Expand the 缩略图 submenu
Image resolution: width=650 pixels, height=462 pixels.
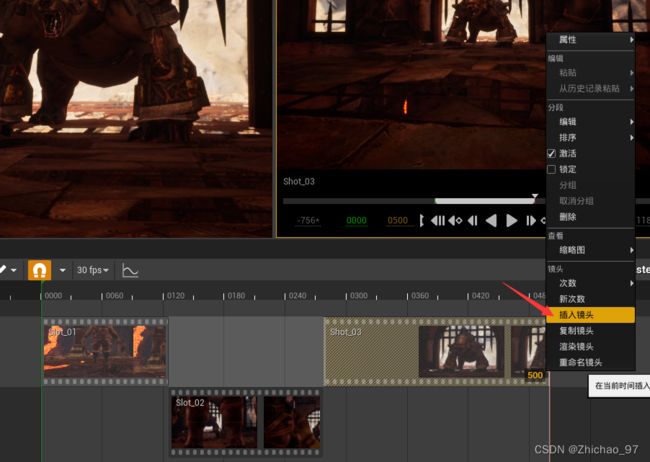coord(591,250)
